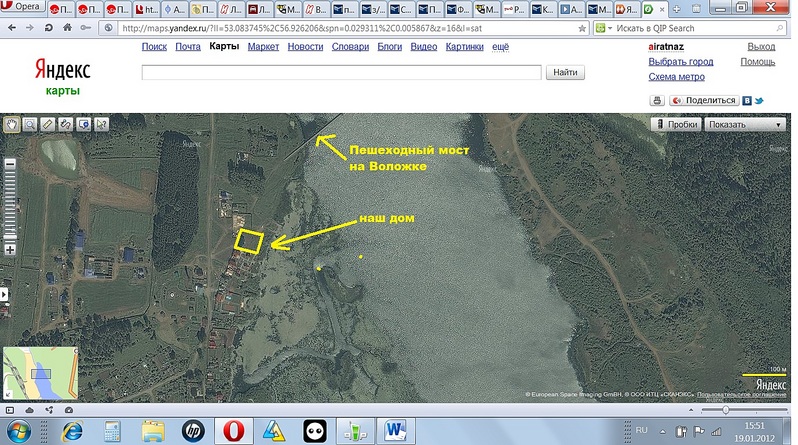
Task: Close the active map tab
Action: [662, 9]
